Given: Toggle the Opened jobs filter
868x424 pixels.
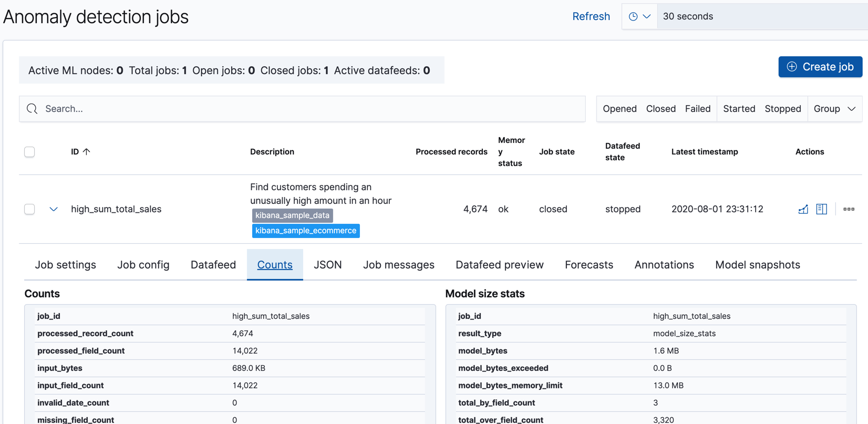Looking at the screenshot, I should pyautogui.click(x=619, y=109).
